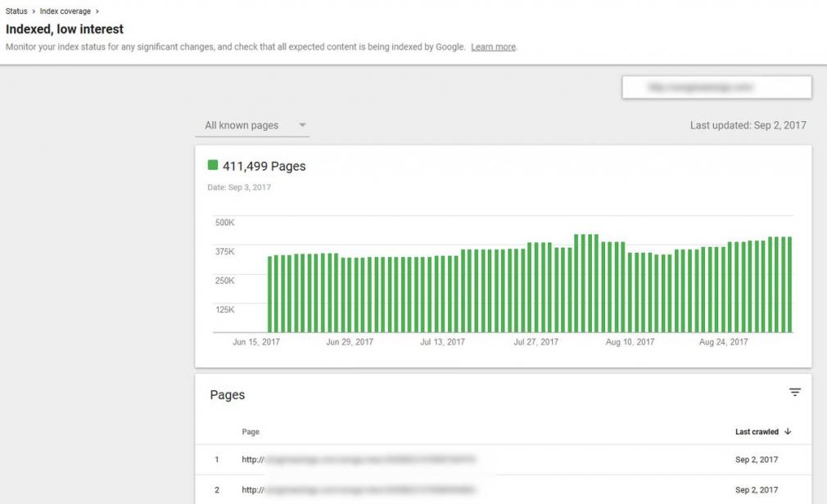Open the Pages table filter icon

795,392
